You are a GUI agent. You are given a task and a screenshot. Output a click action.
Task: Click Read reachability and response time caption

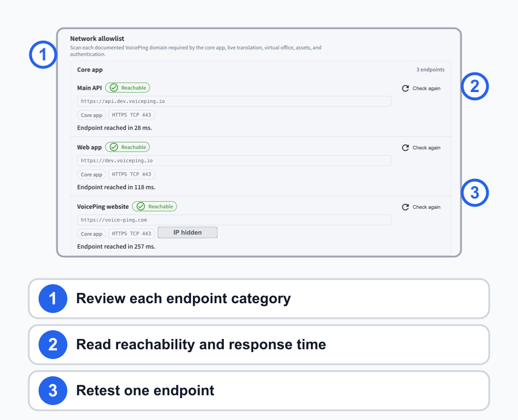coord(201,345)
